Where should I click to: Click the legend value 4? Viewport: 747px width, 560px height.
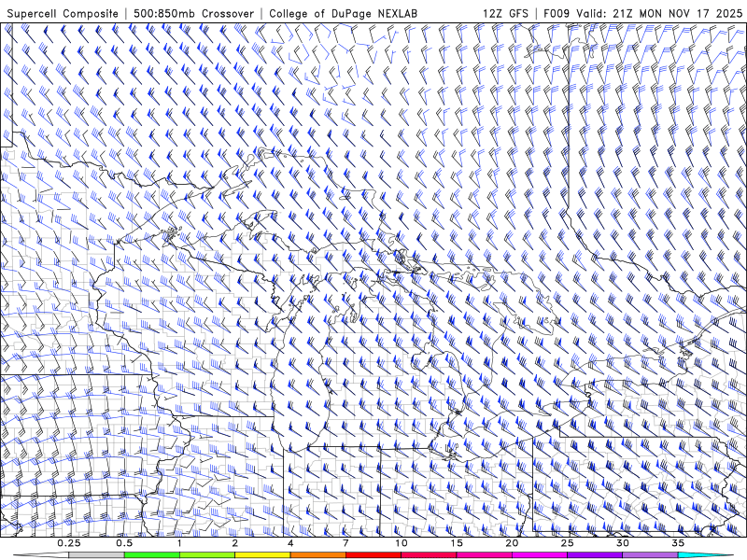[290, 543]
